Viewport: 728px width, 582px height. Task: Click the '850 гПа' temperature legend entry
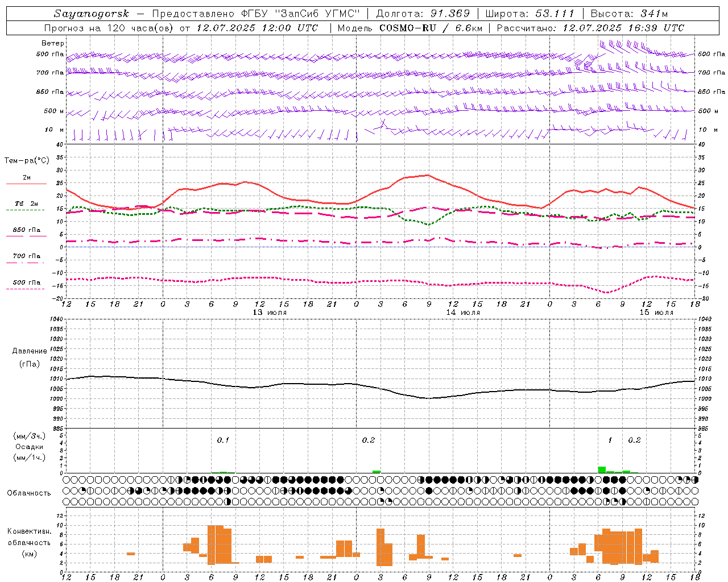click(26, 230)
